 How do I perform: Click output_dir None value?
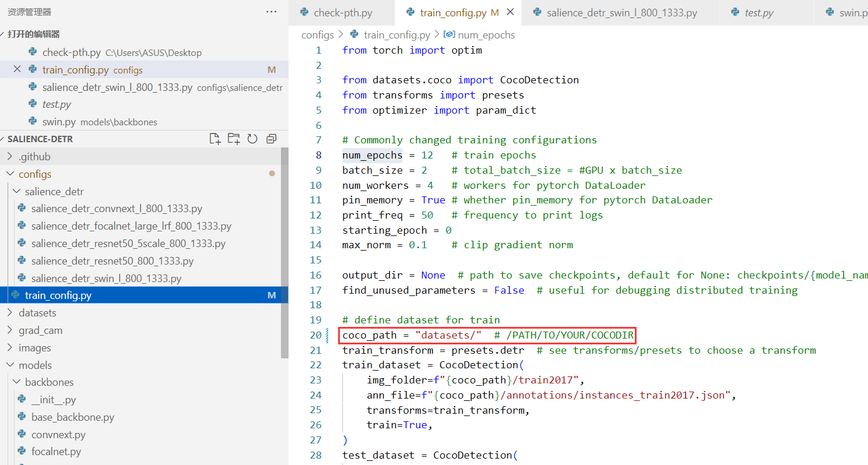[434, 275]
